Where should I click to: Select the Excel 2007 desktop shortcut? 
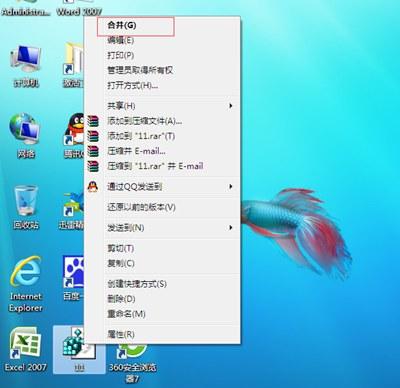click(x=26, y=349)
